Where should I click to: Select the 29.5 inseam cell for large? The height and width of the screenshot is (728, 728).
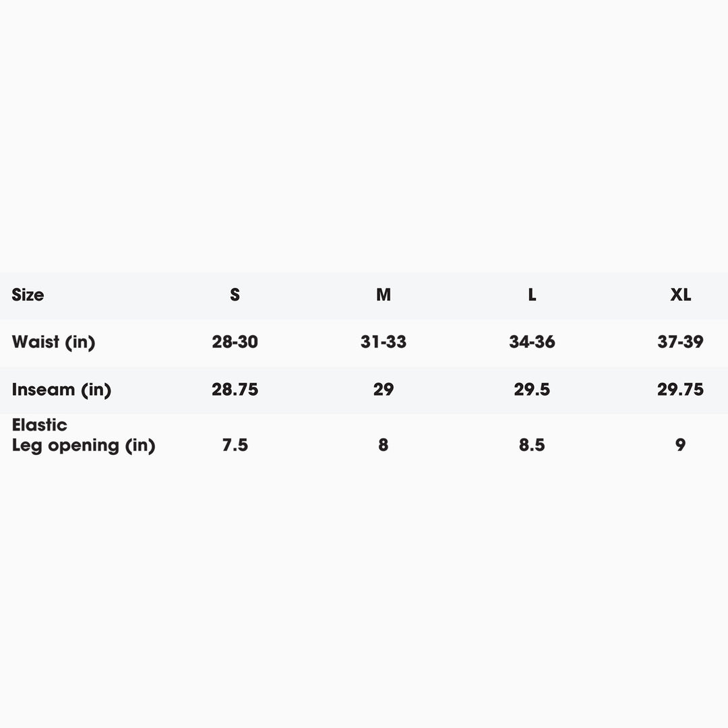(532, 390)
